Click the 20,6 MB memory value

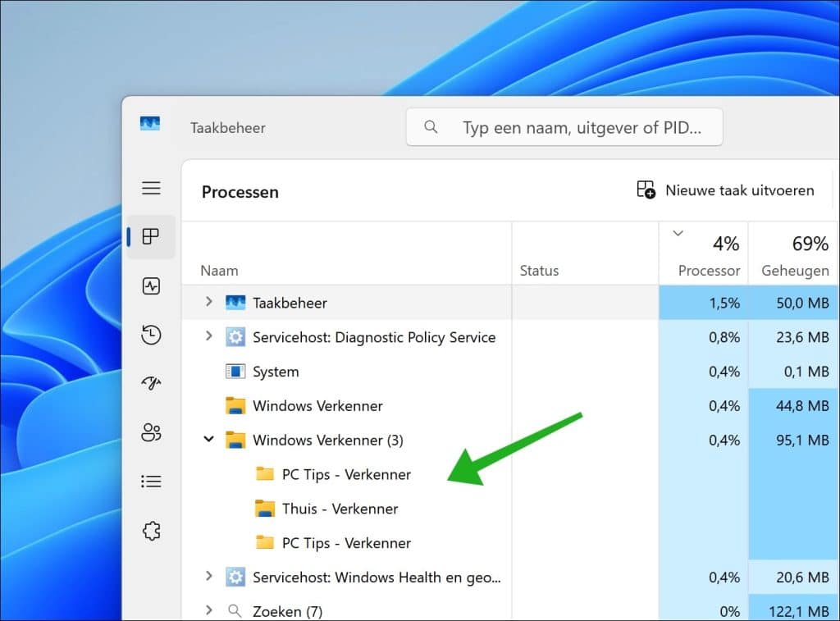pos(802,577)
